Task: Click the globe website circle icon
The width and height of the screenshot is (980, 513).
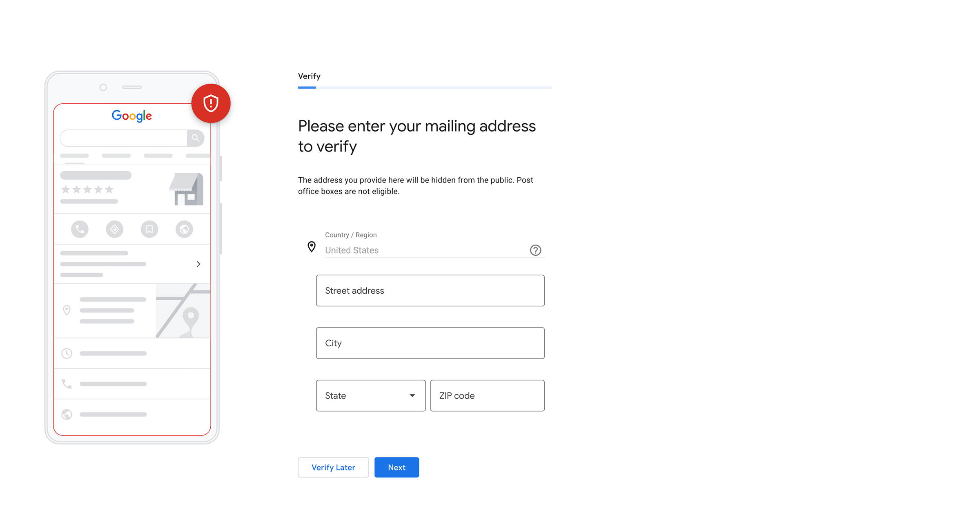Action: point(184,229)
